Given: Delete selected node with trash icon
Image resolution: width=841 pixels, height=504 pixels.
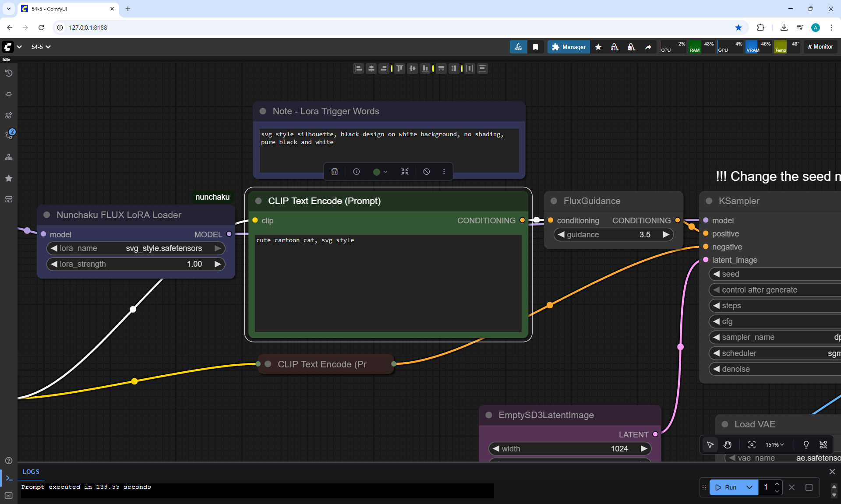Looking at the screenshot, I should click(x=335, y=172).
